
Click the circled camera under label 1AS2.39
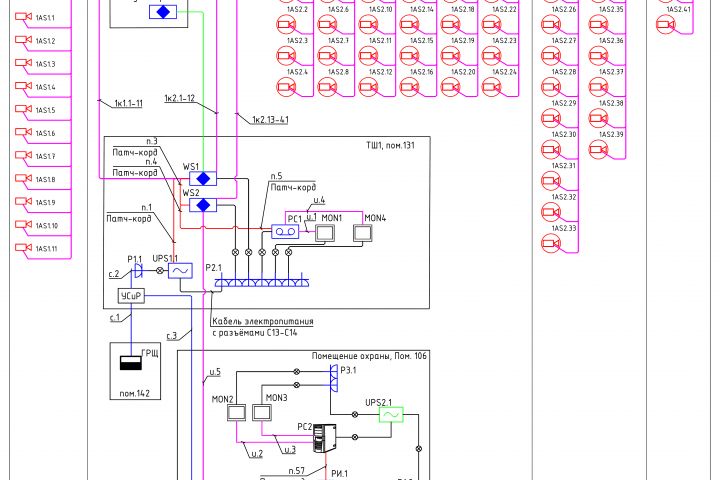point(598,149)
